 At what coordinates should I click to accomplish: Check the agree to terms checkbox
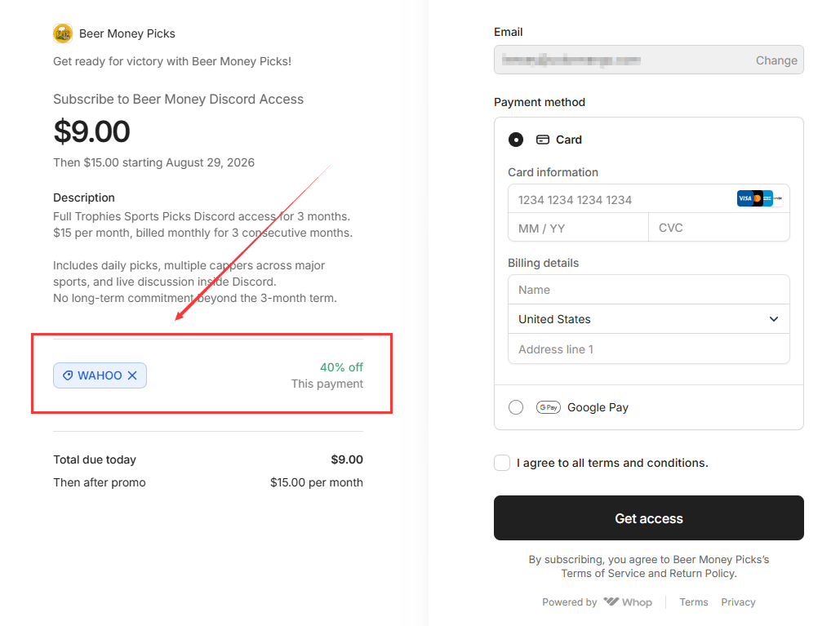[502, 463]
